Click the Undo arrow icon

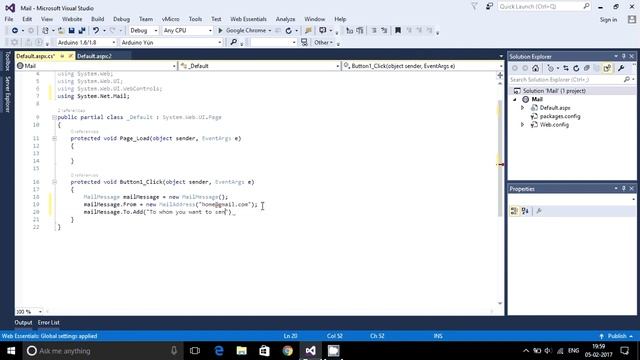(x=96, y=31)
